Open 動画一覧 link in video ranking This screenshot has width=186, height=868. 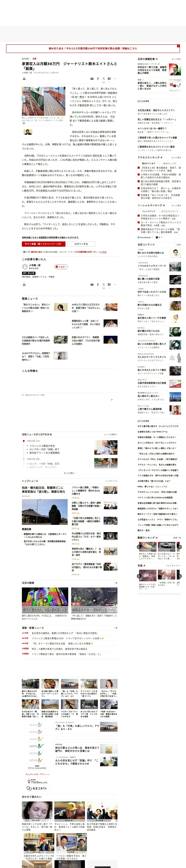click(x=177, y=538)
